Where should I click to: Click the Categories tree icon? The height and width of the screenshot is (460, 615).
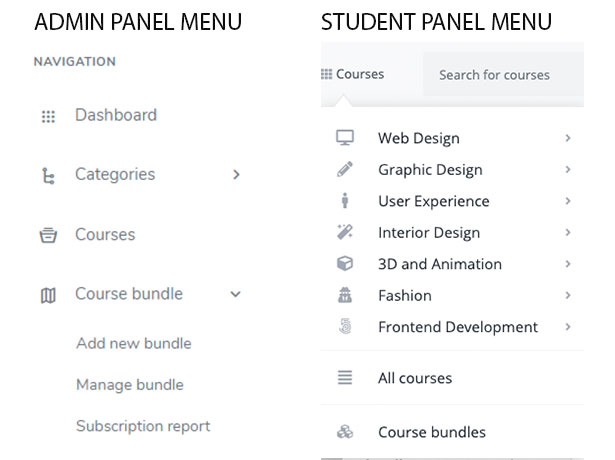point(48,176)
